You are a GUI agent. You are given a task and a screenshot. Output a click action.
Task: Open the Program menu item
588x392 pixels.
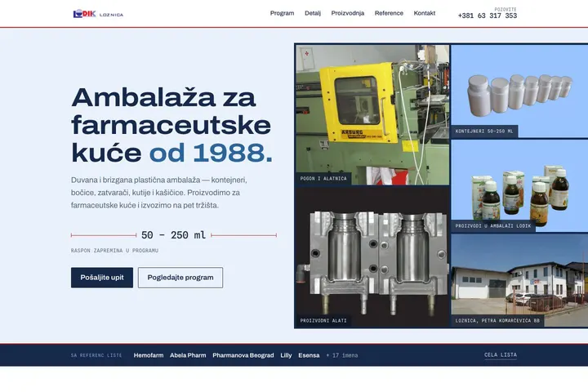[282, 13]
